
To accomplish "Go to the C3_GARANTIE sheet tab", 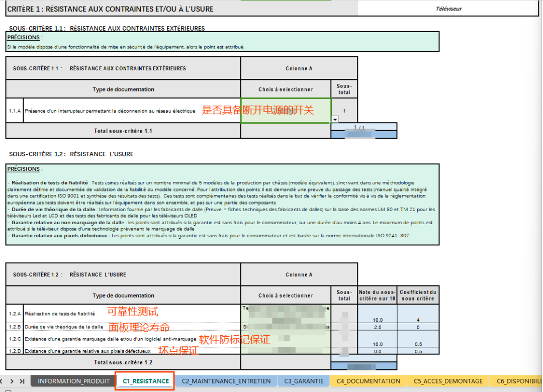I will click(x=304, y=381).
